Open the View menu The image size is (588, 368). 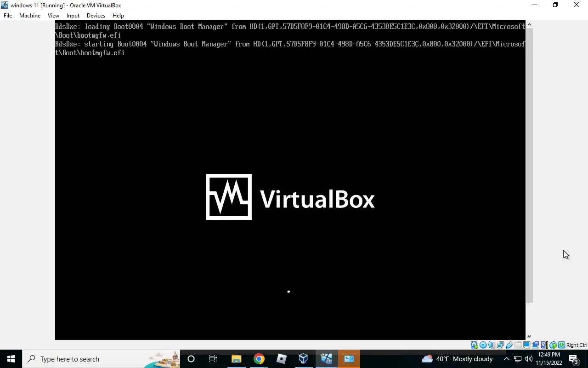(x=53, y=15)
